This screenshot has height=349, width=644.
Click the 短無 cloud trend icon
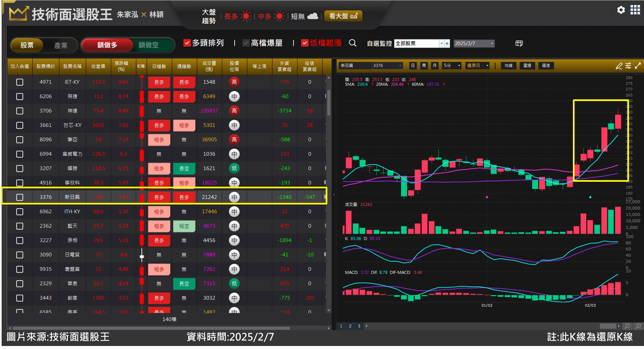[x=313, y=16]
